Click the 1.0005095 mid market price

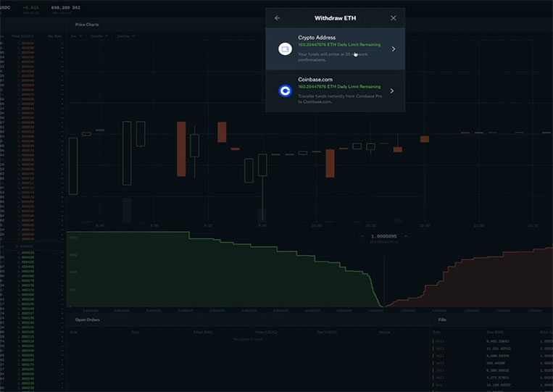pyautogui.click(x=383, y=236)
